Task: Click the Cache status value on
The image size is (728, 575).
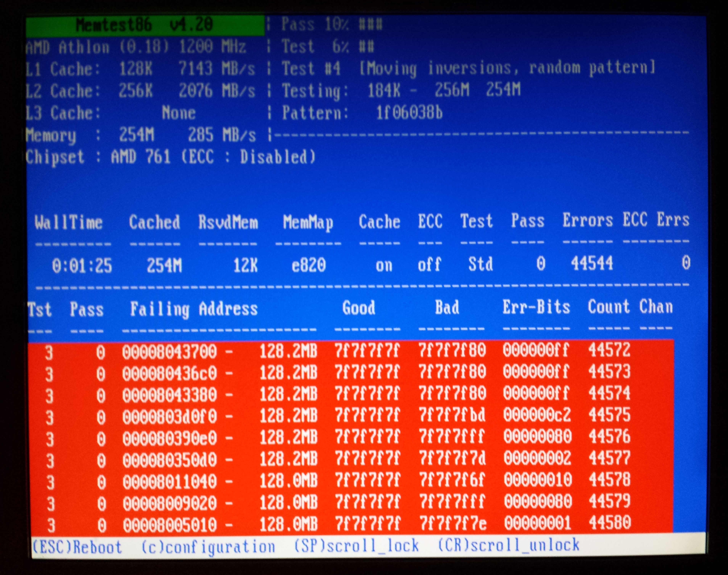Action: 384,265
